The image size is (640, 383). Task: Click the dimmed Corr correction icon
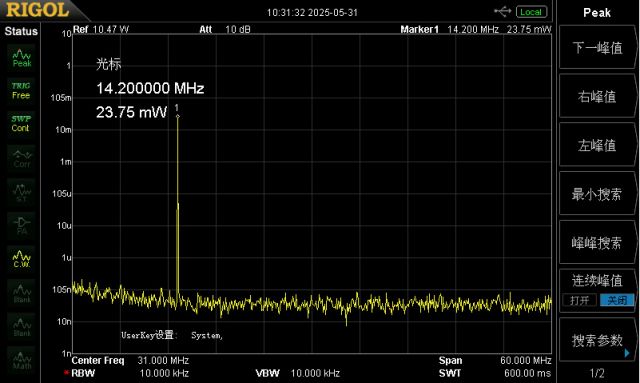(21, 158)
